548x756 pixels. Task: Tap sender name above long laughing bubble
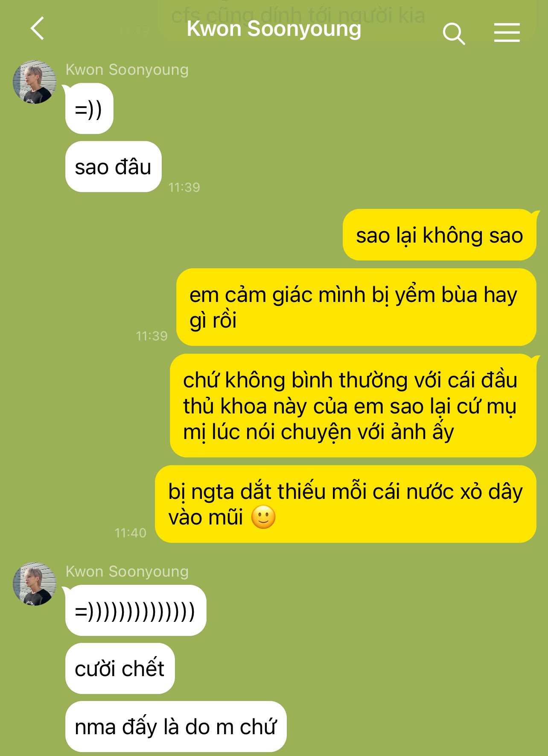coord(127,571)
